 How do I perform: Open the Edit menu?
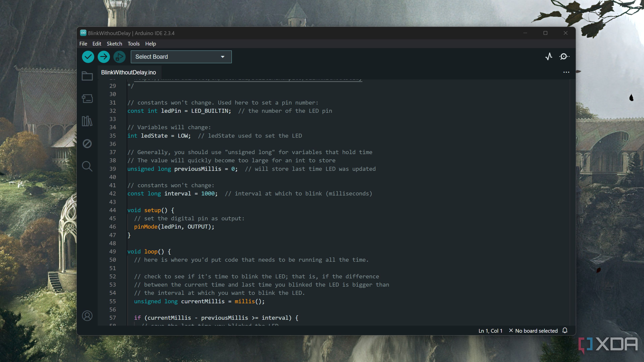[x=97, y=44]
